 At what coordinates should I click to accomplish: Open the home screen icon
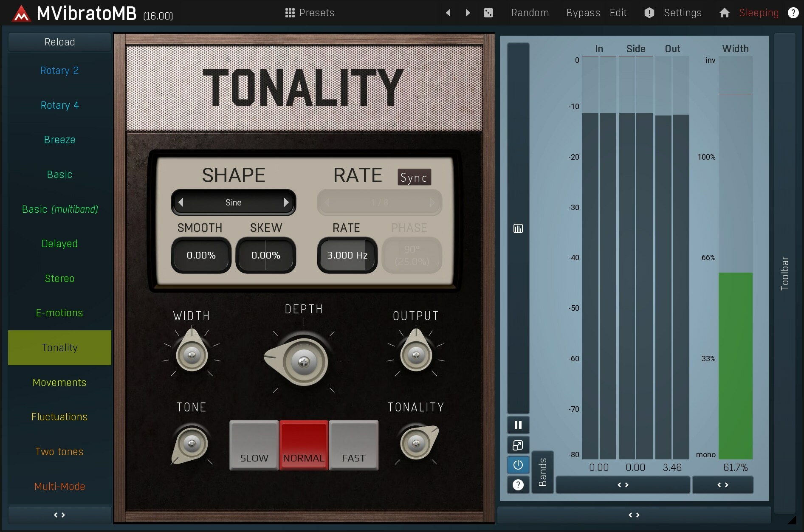coord(724,13)
